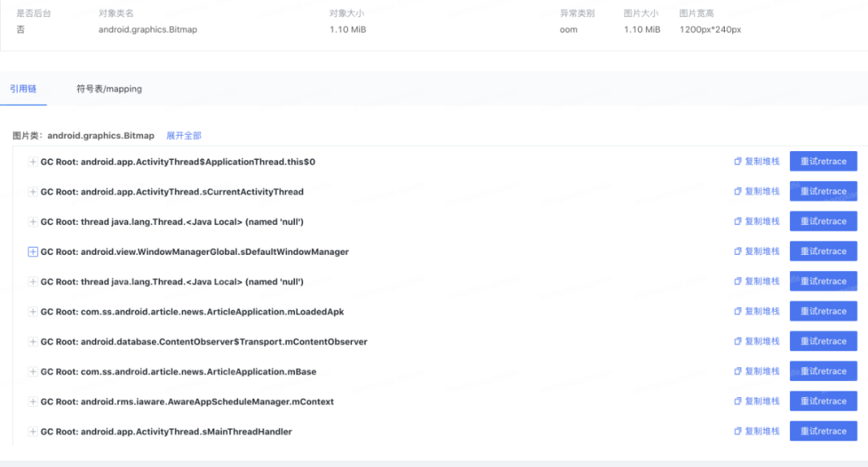Select the ActivityThread.sCurrentActivityThread GC root text
The width and height of the screenshot is (868, 467).
pyautogui.click(x=172, y=192)
